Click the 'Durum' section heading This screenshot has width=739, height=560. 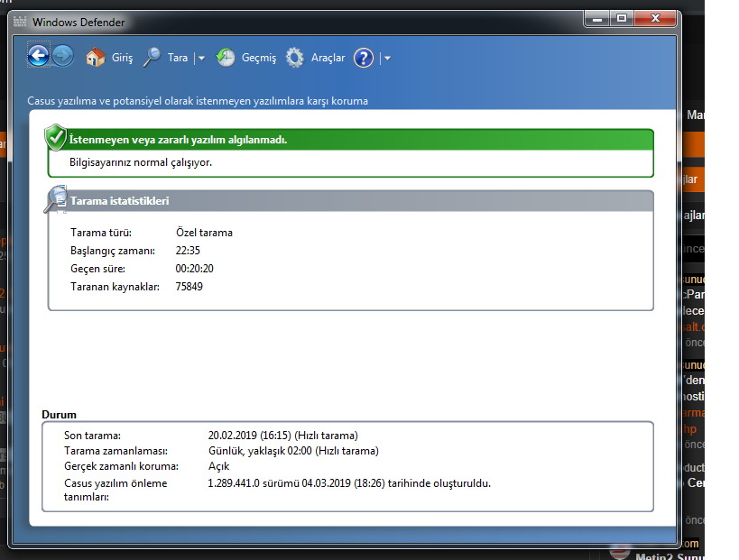[x=59, y=415]
